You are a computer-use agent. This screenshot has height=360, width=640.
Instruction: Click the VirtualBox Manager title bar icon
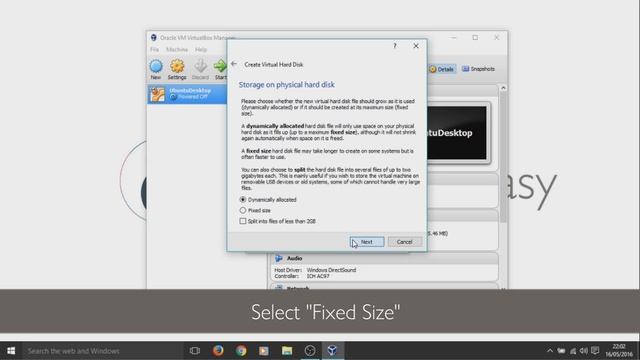pos(153,38)
